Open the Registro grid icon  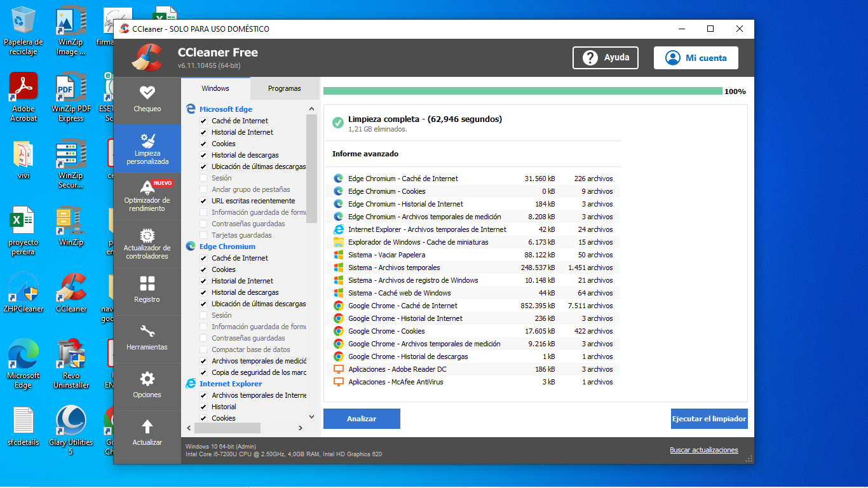click(147, 290)
